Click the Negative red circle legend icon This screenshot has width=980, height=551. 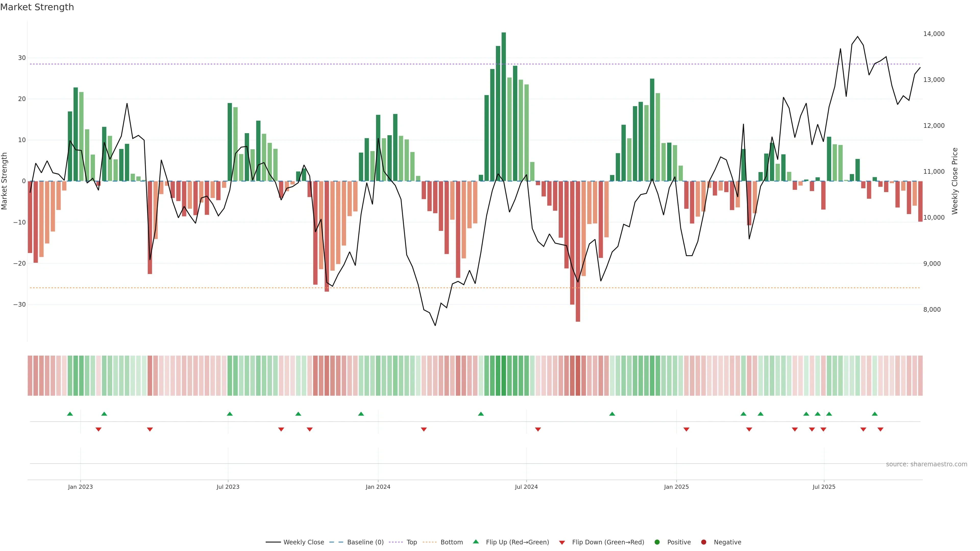(703, 542)
